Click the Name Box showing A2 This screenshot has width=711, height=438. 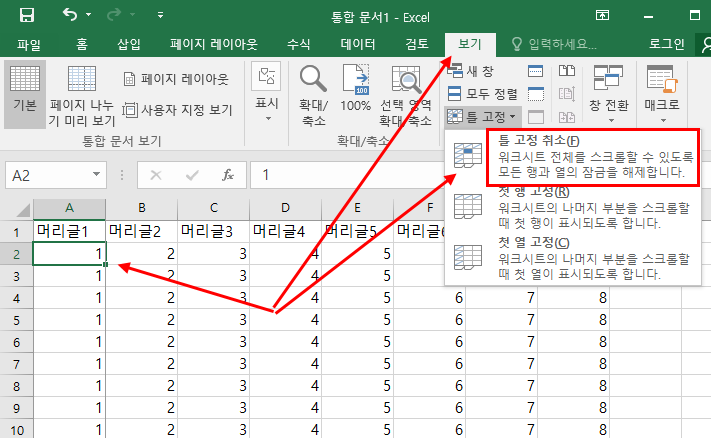tap(48, 175)
